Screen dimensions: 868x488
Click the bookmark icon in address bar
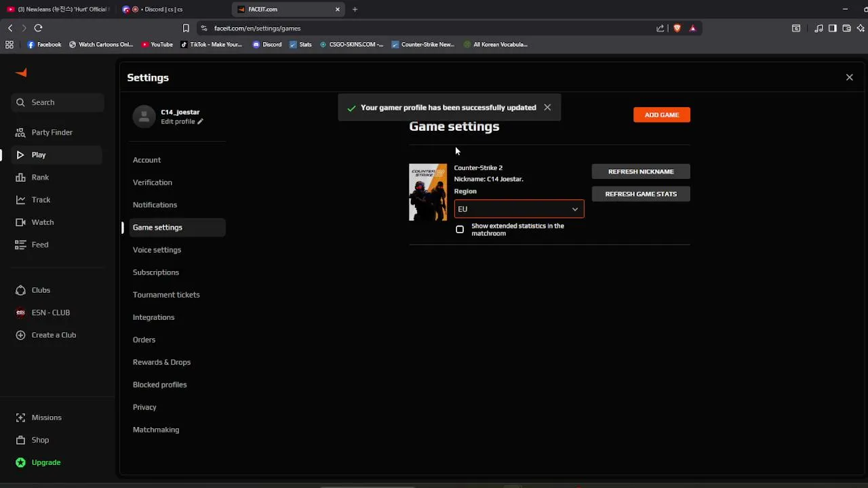pyautogui.click(x=186, y=28)
